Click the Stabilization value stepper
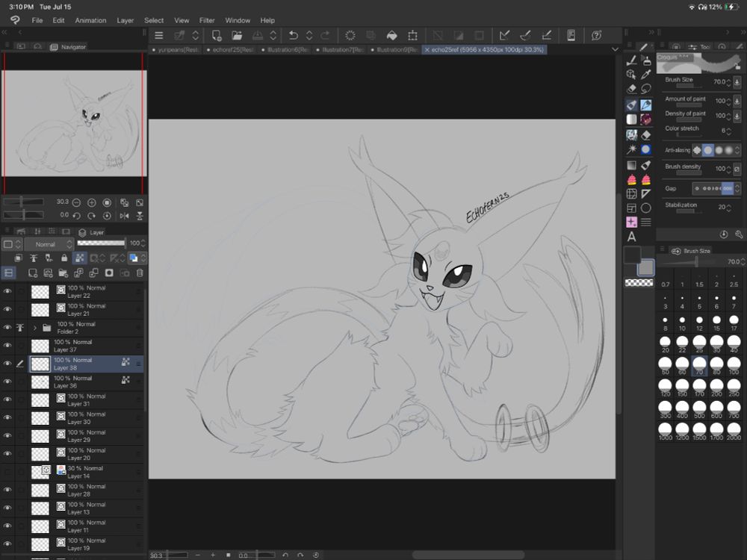 (728, 207)
